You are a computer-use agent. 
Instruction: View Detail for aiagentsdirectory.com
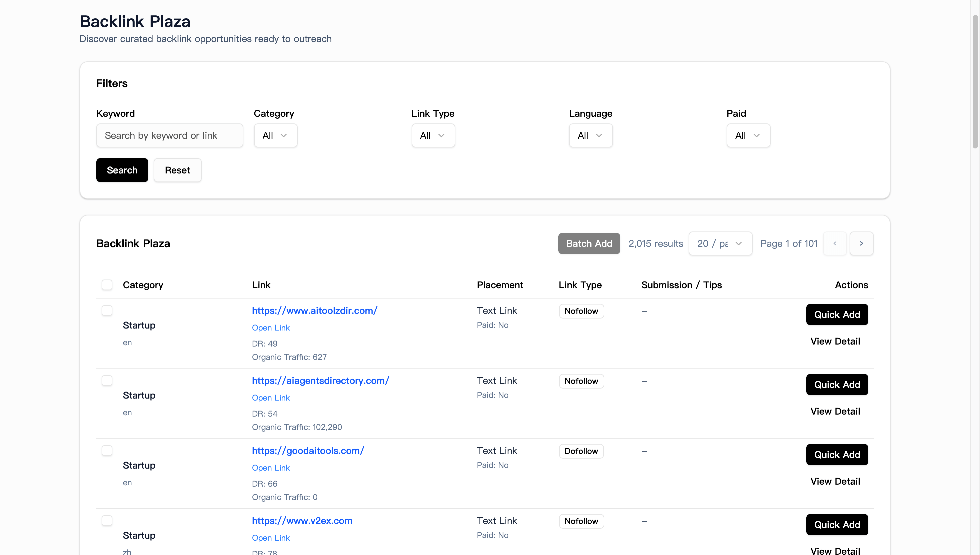click(835, 411)
